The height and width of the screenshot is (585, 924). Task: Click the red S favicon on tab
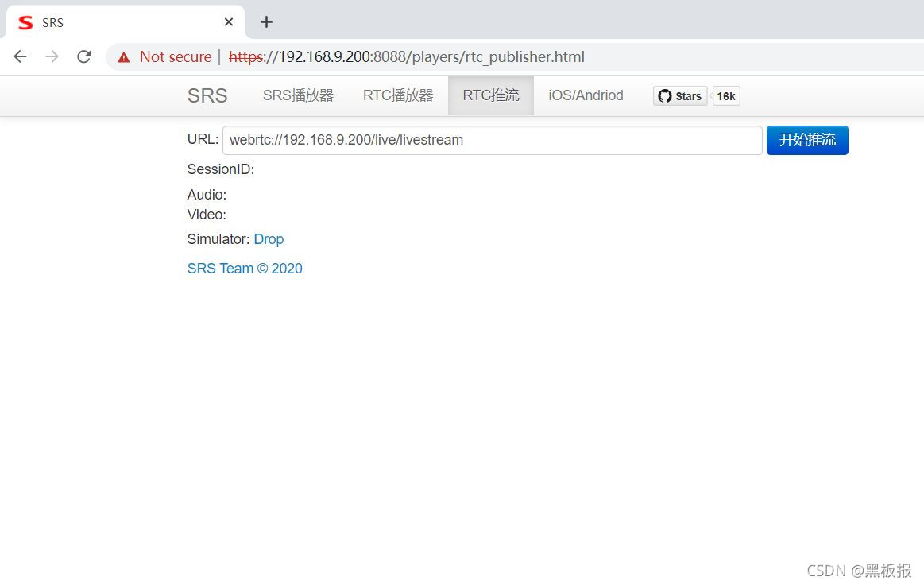point(25,22)
